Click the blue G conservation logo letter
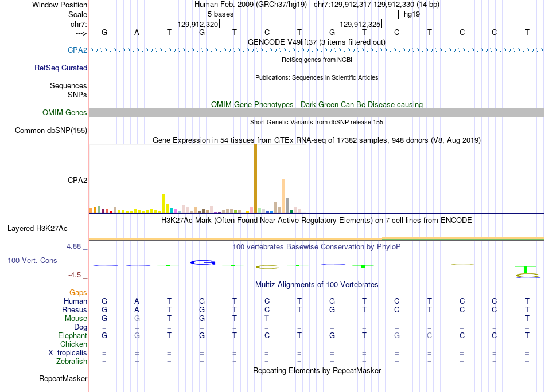The width and height of the screenshot is (545, 392). 203,262
